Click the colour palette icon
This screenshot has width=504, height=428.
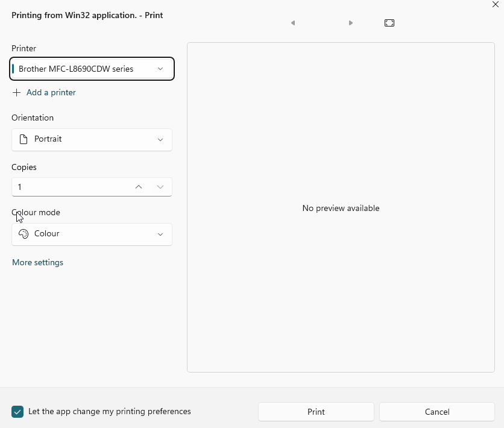24,234
